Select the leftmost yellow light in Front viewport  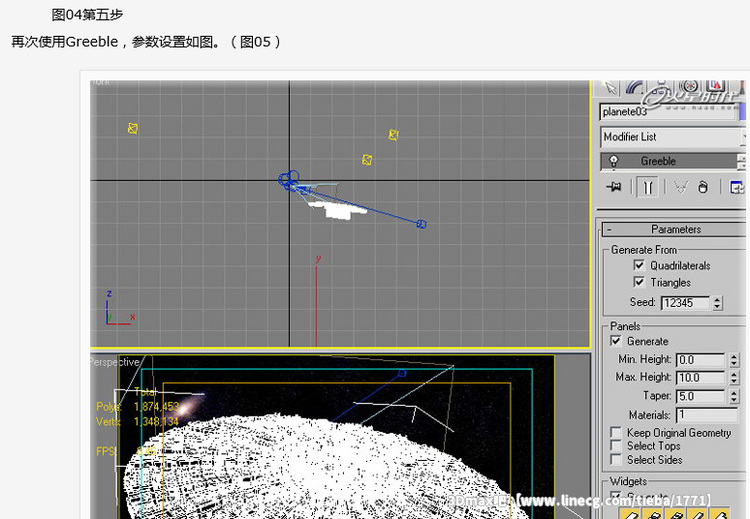tap(133, 128)
